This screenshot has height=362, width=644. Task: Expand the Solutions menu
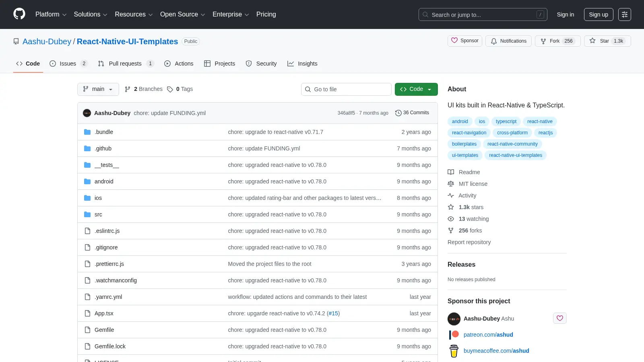click(x=91, y=14)
